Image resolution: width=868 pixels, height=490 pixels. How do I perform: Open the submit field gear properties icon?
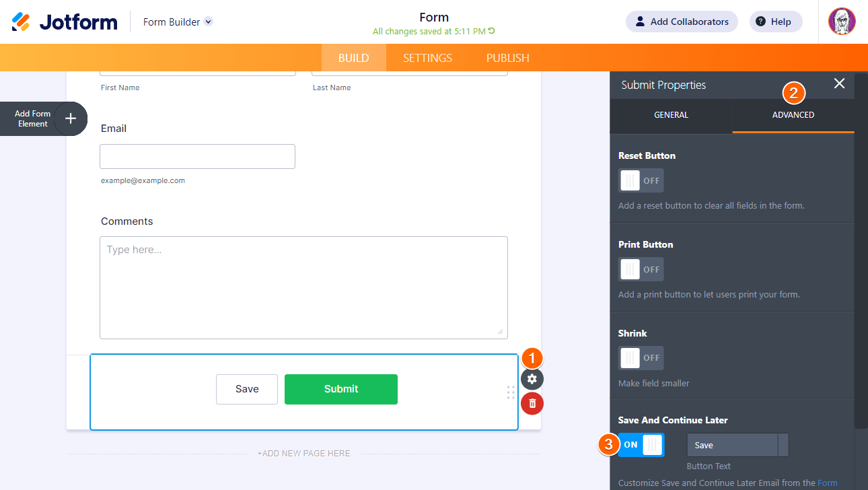pyautogui.click(x=532, y=379)
